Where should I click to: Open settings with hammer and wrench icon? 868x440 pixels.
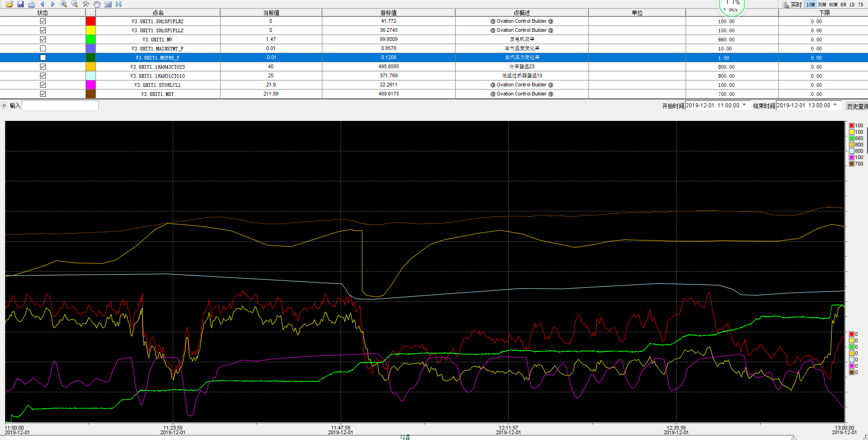(x=85, y=4)
